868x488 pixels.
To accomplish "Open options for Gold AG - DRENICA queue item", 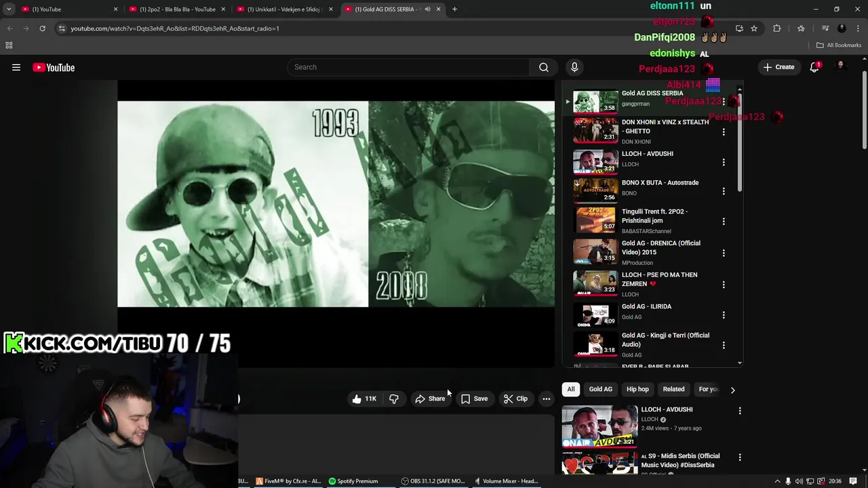I will click(x=724, y=253).
